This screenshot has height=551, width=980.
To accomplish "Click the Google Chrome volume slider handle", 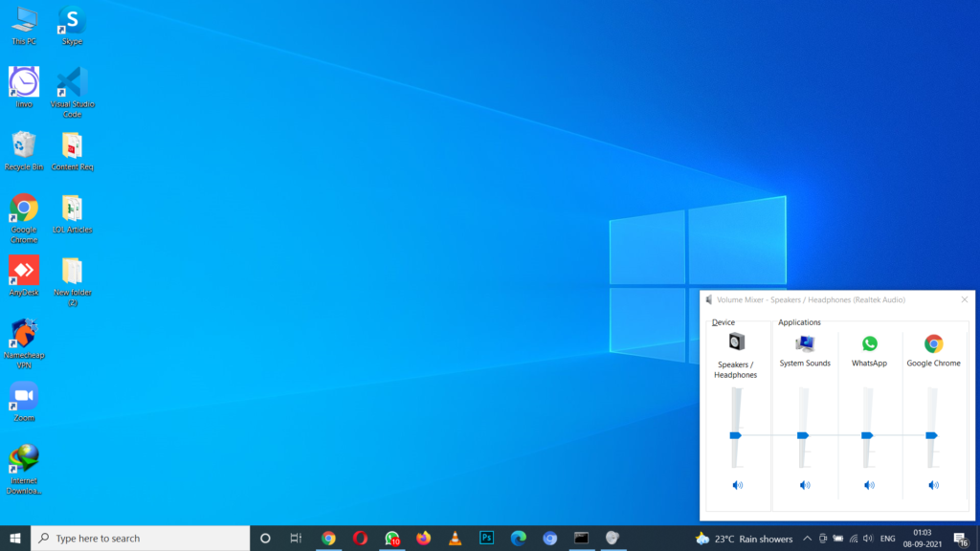I will click(931, 435).
